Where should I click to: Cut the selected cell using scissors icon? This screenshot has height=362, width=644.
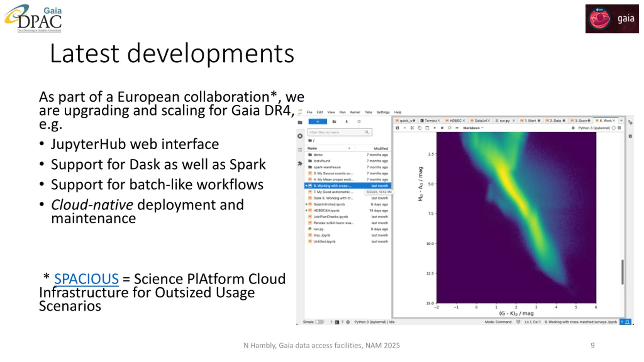click(412, 128)
